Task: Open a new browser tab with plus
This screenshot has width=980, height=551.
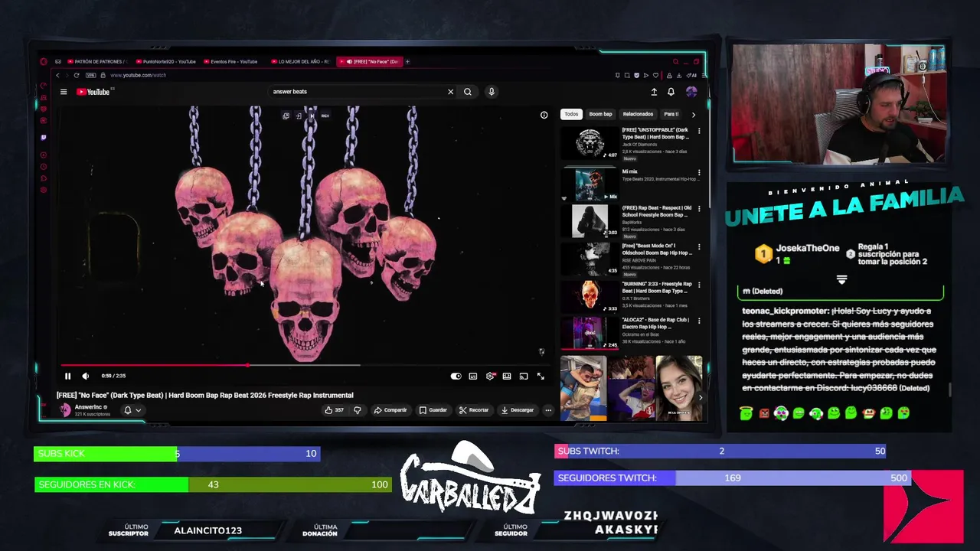Action: (x=407, y=61)
